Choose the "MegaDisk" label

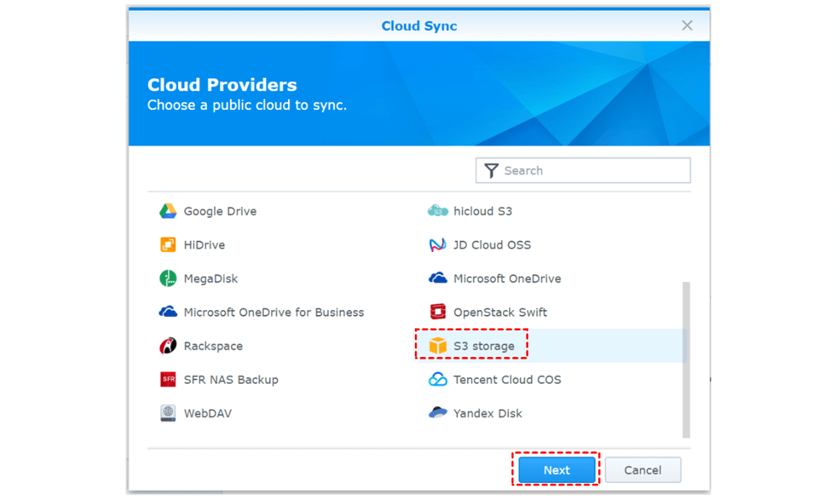point(211,279)
